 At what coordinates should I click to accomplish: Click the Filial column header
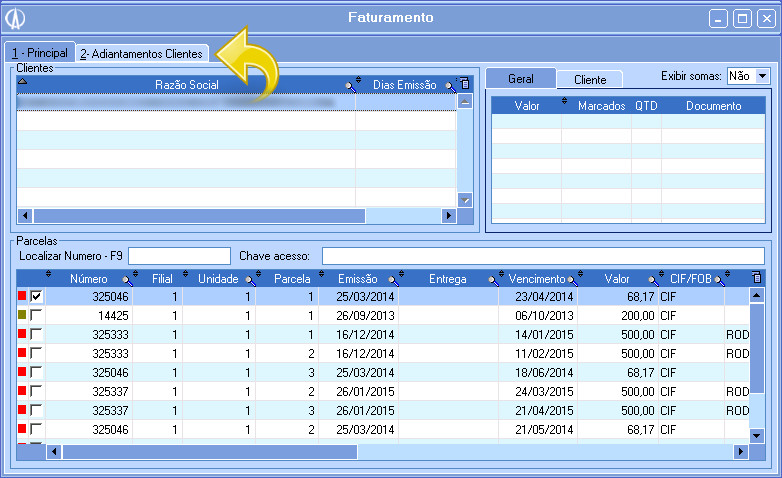162,280
